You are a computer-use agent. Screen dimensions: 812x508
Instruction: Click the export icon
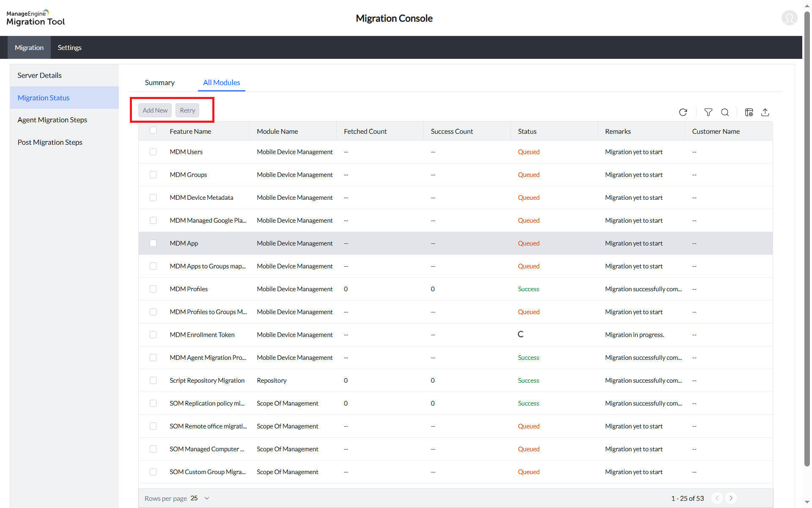[765, 112]
